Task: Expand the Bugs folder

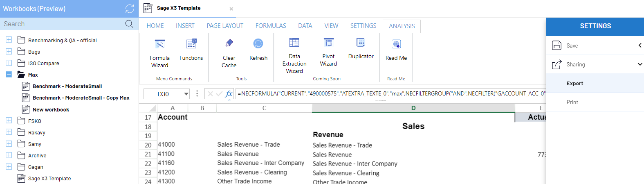Action: click(9, 52)
